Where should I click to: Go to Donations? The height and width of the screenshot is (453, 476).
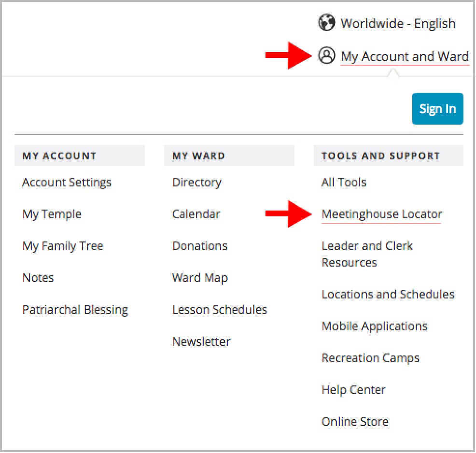[x=199, y=246]
